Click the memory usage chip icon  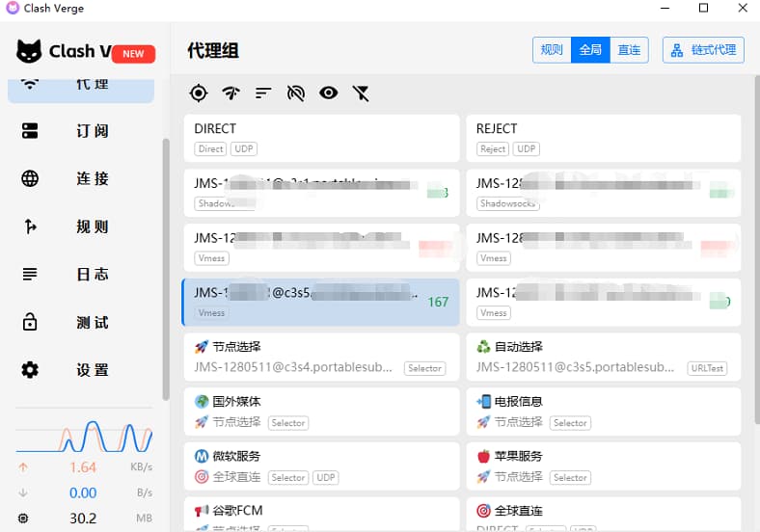coord(24,519)
